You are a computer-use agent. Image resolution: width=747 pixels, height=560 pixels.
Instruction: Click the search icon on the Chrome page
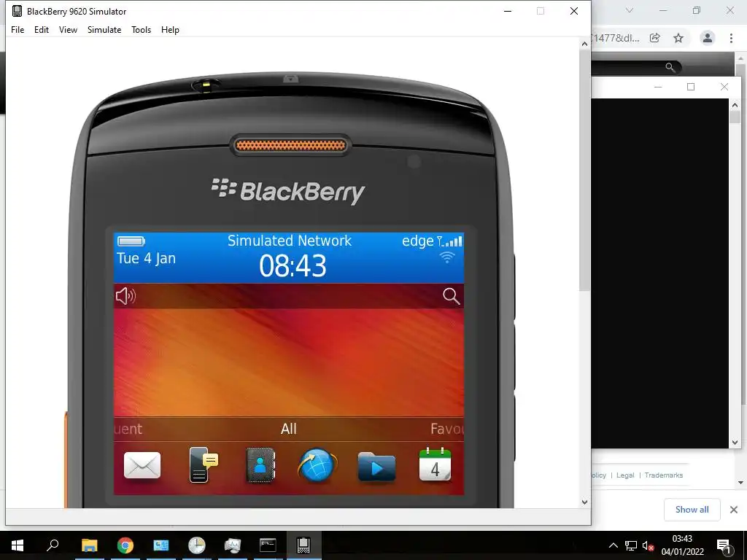[x=670, y=68]
